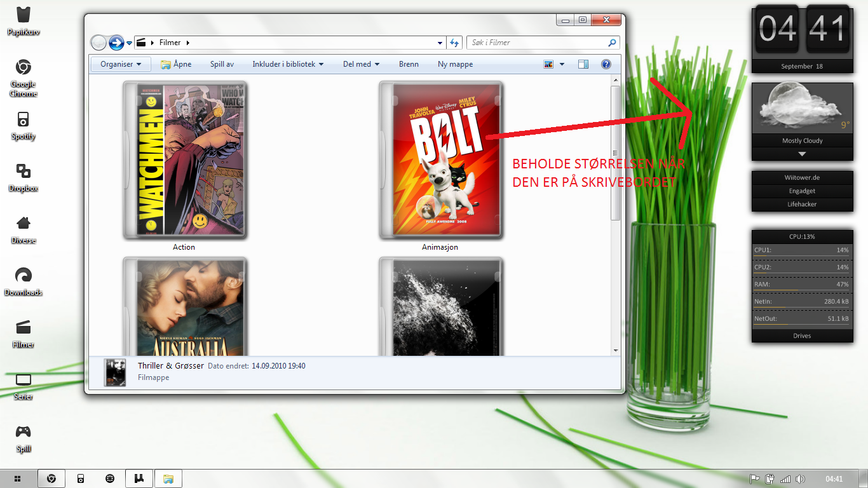The image size is (868, 488).
Task: Click the grayed Back navigation button
Action: pos(98,43)
